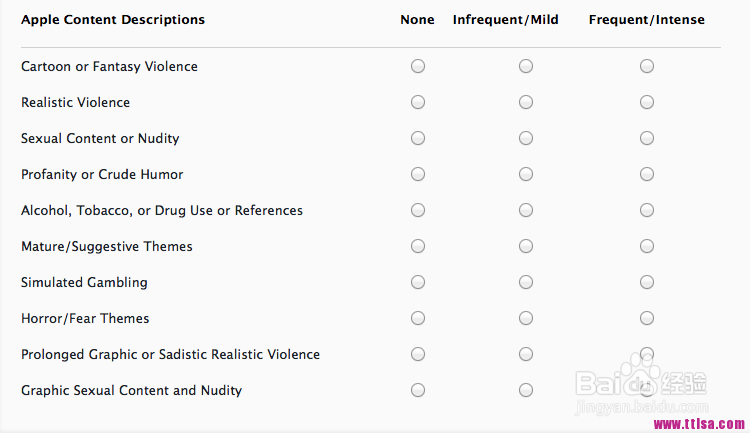Select None for Alcohol, Tobacco, or Drug Use
The image size is (750, 433).
[418, 210]
